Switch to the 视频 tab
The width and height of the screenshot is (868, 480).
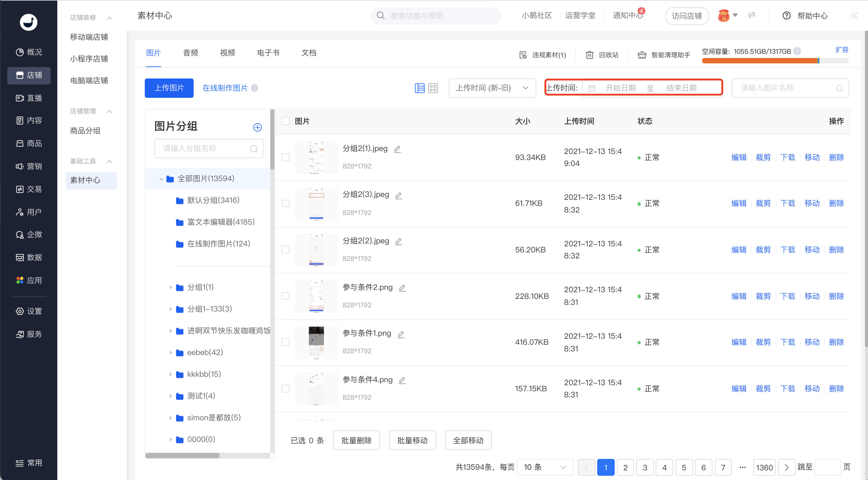coord(227,53)
